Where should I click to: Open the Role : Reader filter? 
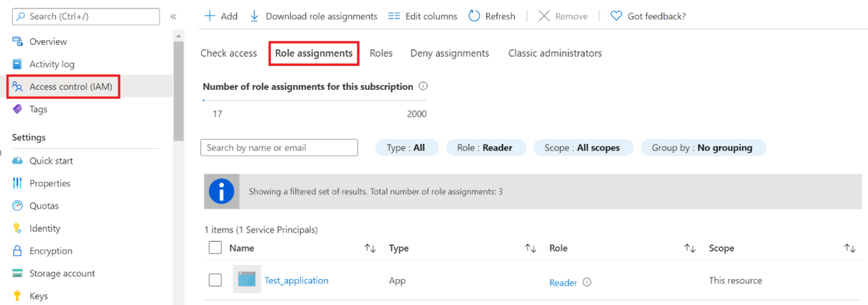485,148
